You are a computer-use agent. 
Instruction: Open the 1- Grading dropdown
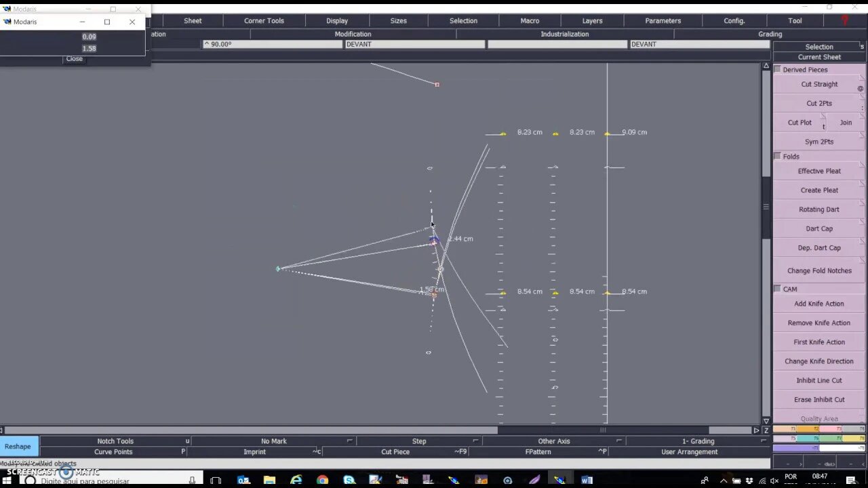pyautogui.click(x=698, y=441)
